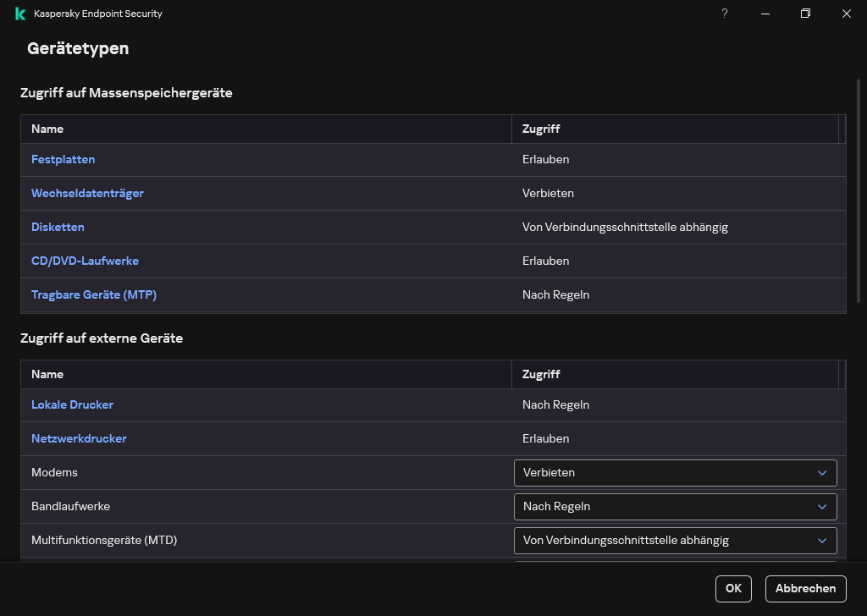Click Name column header in externe Geräte table
This screenshot has width=867, height=616.
(47, 374)
